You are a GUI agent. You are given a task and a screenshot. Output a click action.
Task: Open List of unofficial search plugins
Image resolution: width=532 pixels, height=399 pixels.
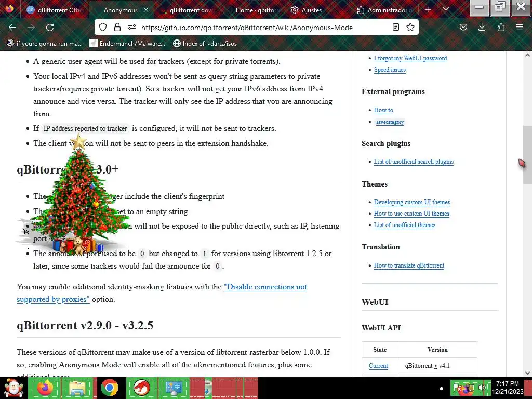(414, 162)
